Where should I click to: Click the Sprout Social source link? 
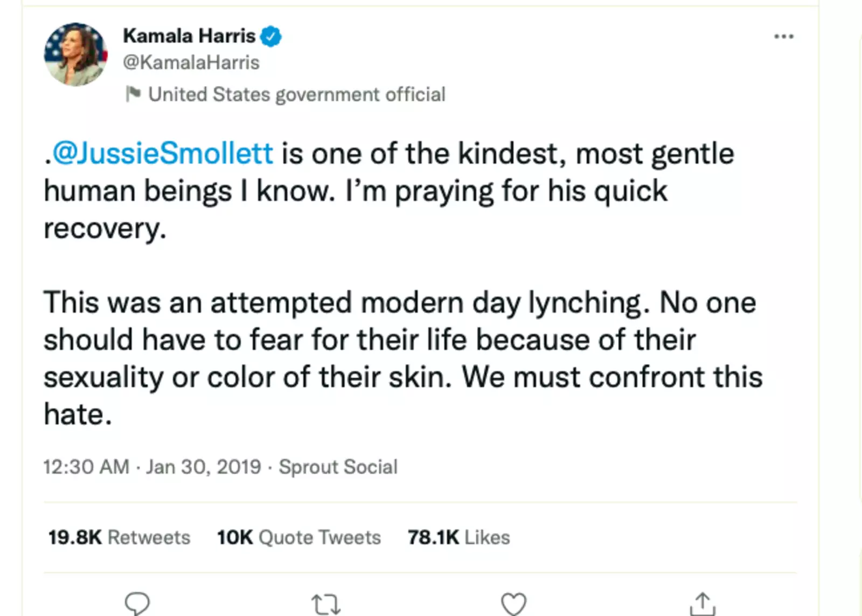click(338, 467)
